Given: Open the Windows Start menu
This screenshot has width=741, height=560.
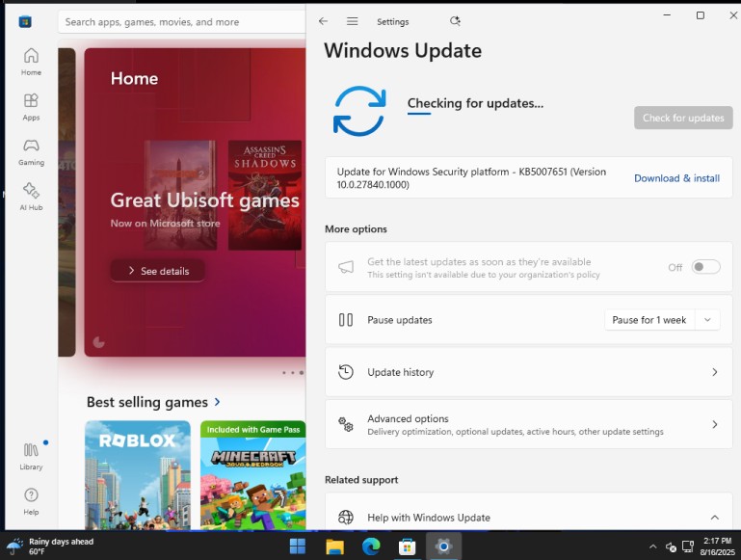Looking at the screenshot, I should pos(297,547).
